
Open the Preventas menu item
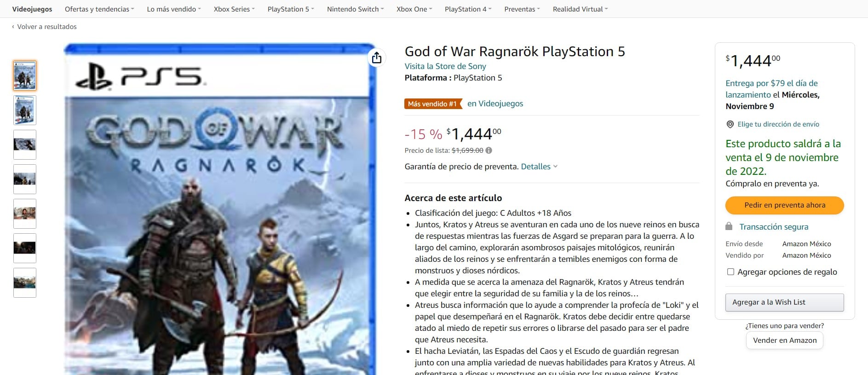click(522, 9)
